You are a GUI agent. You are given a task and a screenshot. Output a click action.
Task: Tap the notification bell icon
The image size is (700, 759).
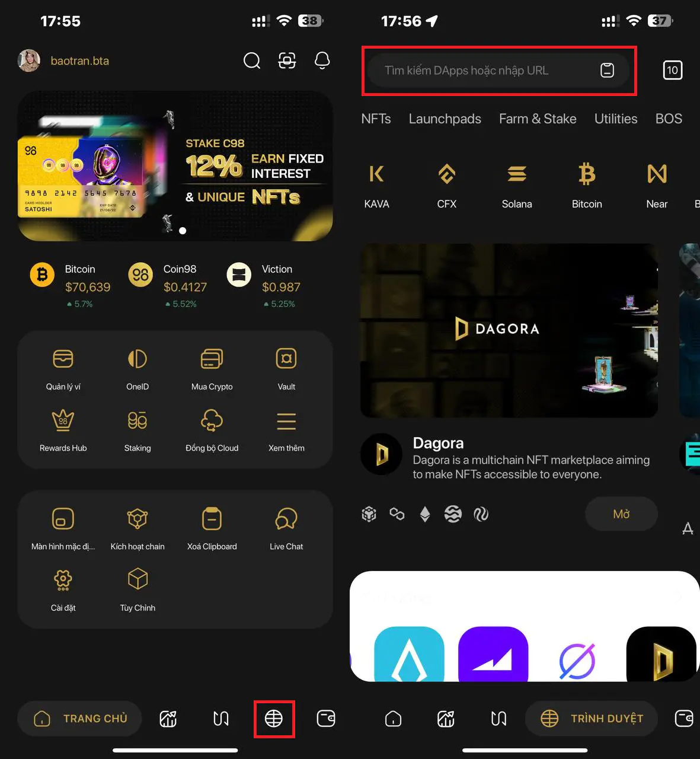[322, 60]
